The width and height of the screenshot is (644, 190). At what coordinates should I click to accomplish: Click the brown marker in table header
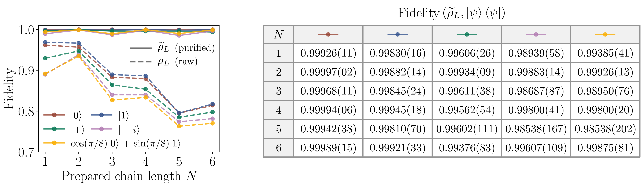click(328, 34)
